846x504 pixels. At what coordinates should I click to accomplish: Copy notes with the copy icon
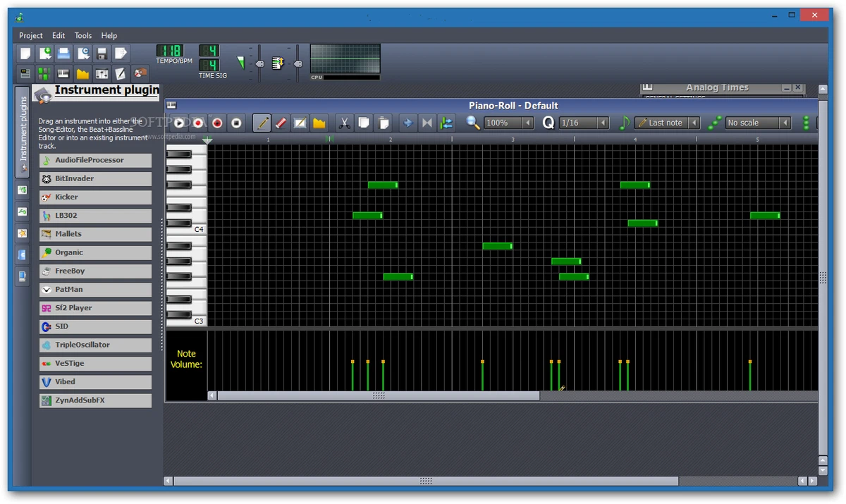pos(362,123)
